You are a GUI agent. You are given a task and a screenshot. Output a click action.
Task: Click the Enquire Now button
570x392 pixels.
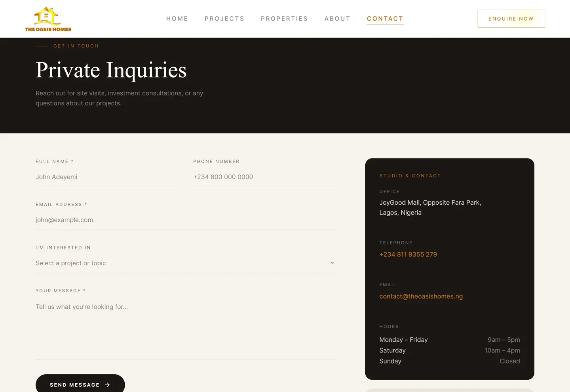coord(511,19)
